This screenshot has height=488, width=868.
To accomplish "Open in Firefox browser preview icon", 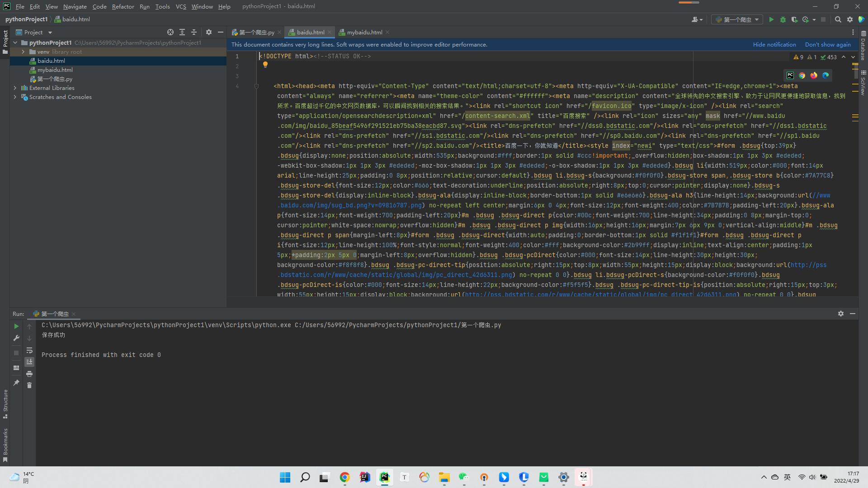I will coord(814,75).
